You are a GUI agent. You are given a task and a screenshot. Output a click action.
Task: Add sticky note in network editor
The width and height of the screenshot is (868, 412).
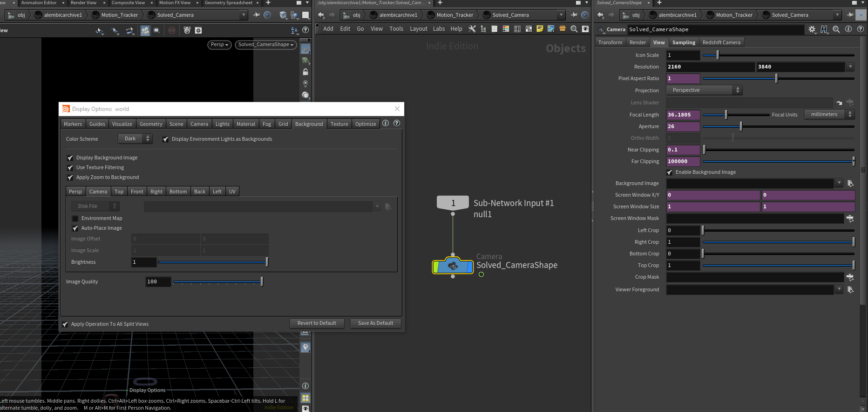click(x=540, y=29)
